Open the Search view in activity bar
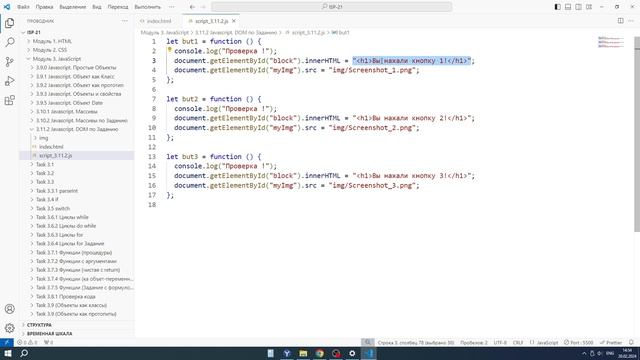 tap(10, 42)
